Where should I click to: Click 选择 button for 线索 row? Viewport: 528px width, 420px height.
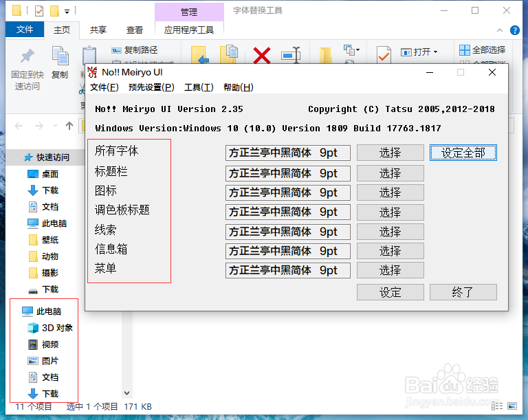(x=390, y=232)
